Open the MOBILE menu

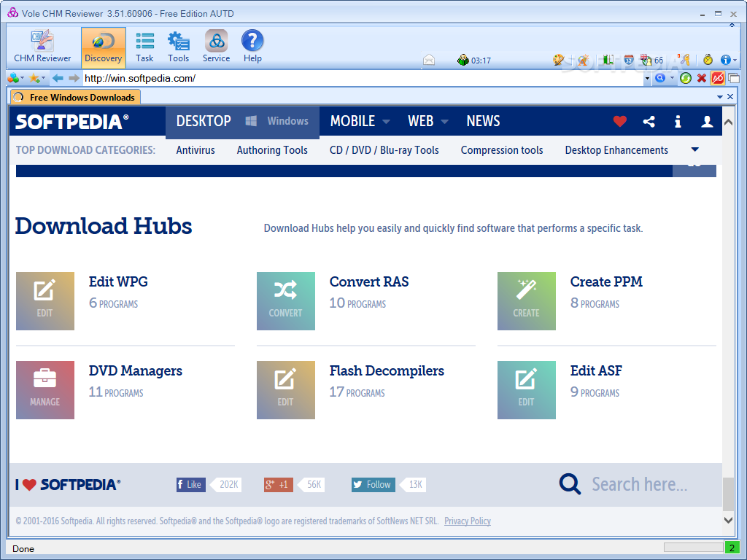360,122
